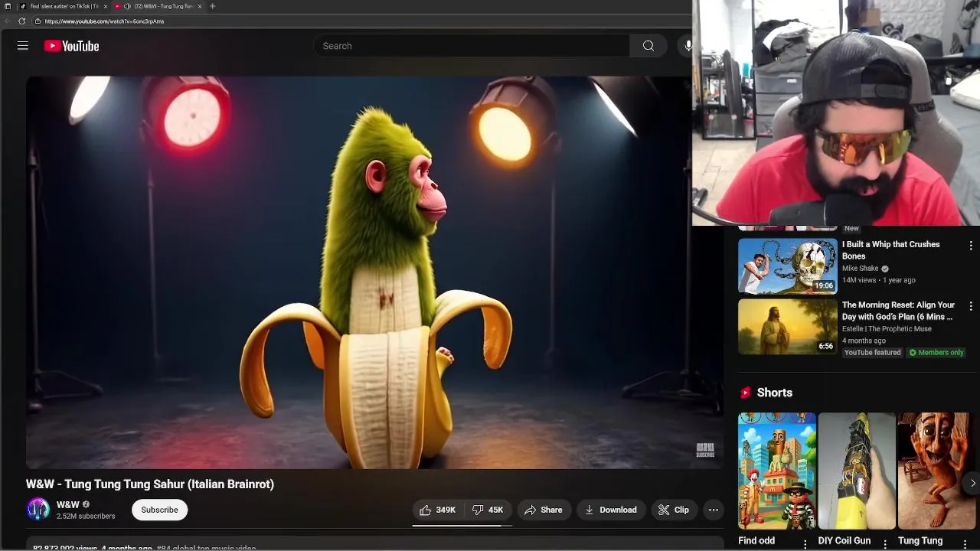Open the 'Tung Tung' short
The width and height of the screenshot is (980, 551).
click(x=938, y=471)
